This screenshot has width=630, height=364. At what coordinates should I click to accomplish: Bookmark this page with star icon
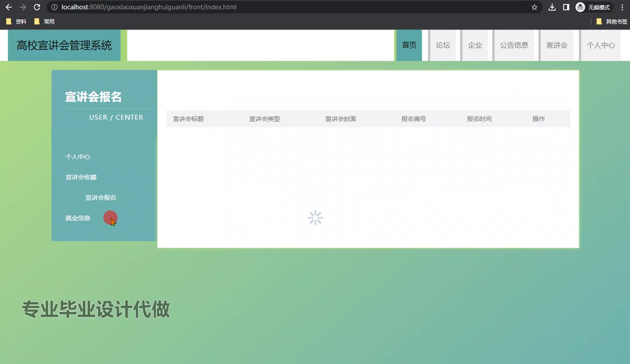coord(534,7)
